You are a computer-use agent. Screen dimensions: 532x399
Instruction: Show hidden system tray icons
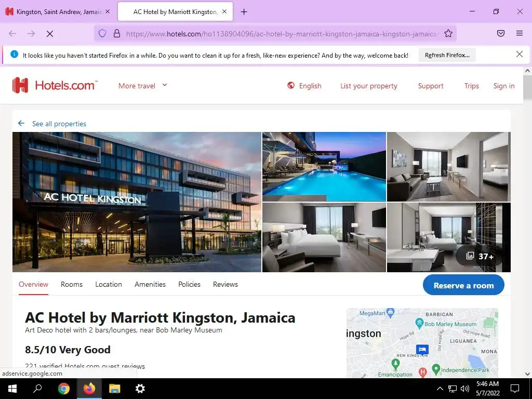[x=440, y=389]
